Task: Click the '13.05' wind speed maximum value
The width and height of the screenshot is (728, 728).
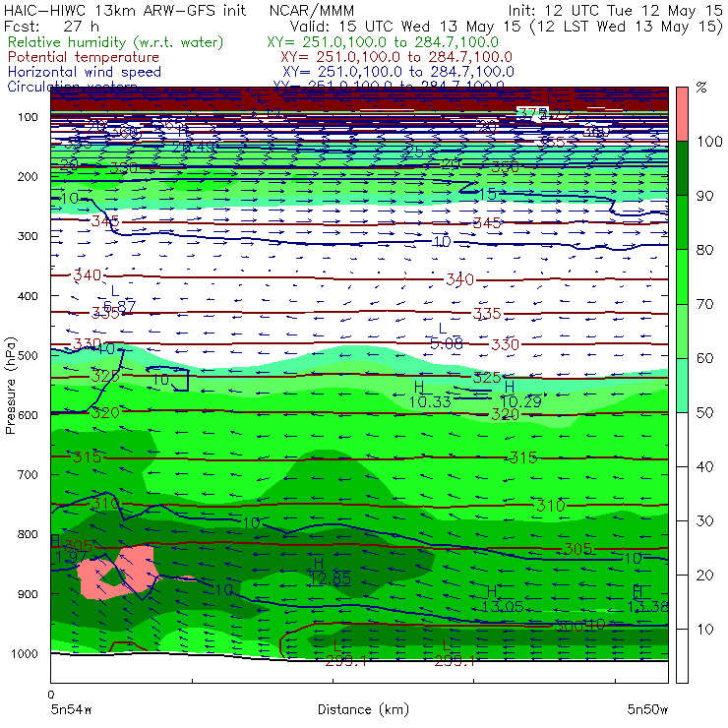Action: coord(503,606)
